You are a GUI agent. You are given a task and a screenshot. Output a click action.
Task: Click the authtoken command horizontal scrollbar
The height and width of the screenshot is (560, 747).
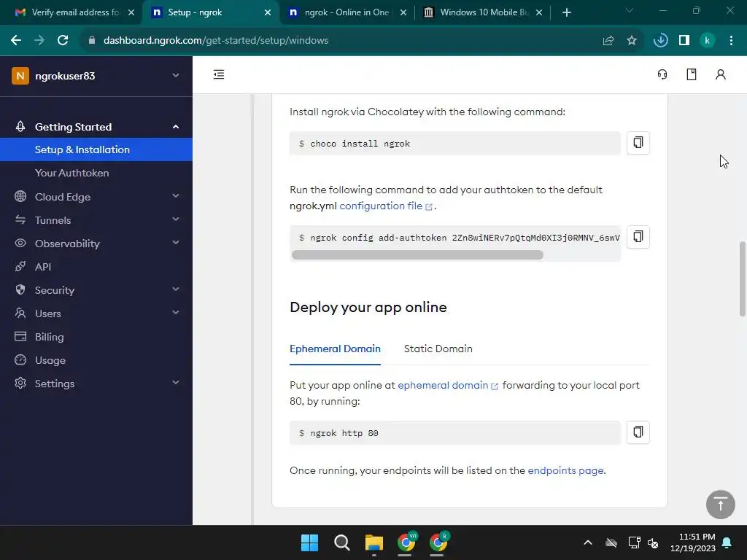click(417, 254)
